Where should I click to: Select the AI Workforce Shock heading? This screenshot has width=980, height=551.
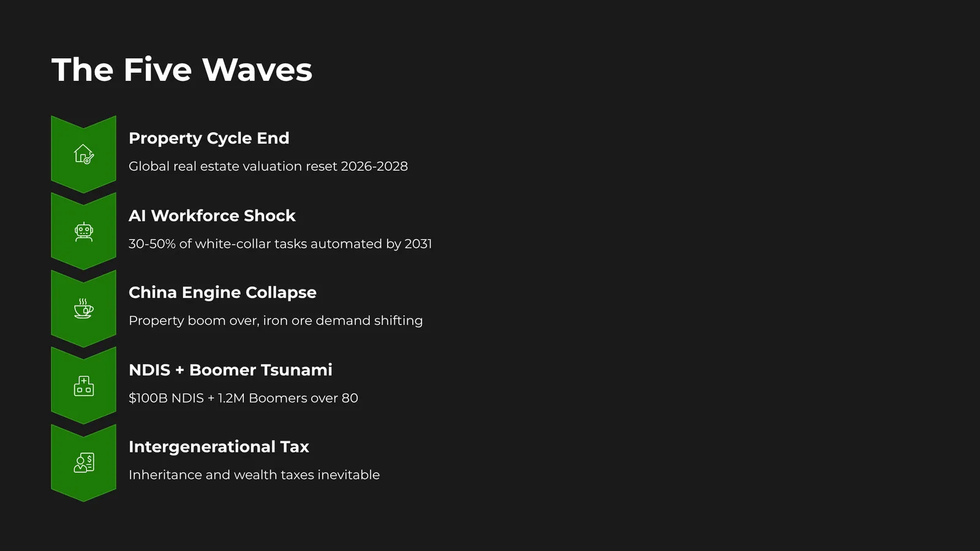point(212,216)
